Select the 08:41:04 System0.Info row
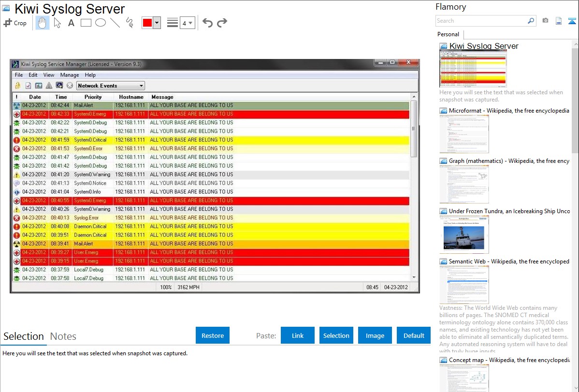 pyautogui.click(x=211, y=192)
